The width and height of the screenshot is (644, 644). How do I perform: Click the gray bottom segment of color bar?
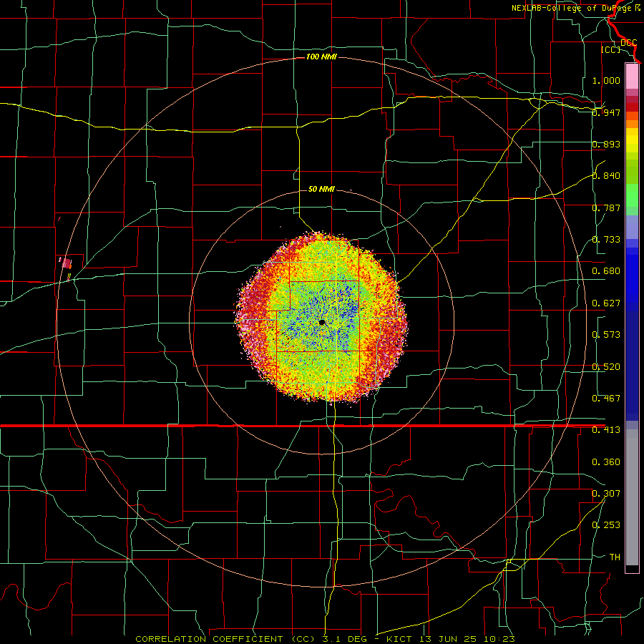click(632, 497)
